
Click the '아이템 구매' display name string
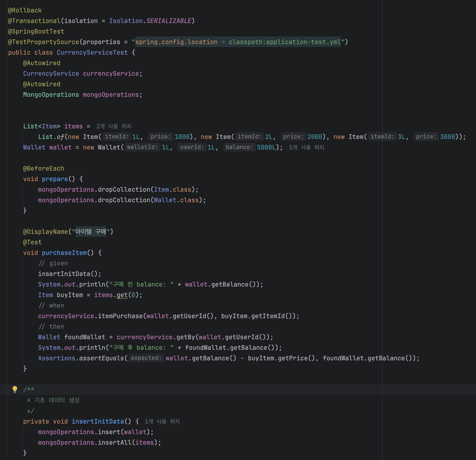[x=91, y=232]
